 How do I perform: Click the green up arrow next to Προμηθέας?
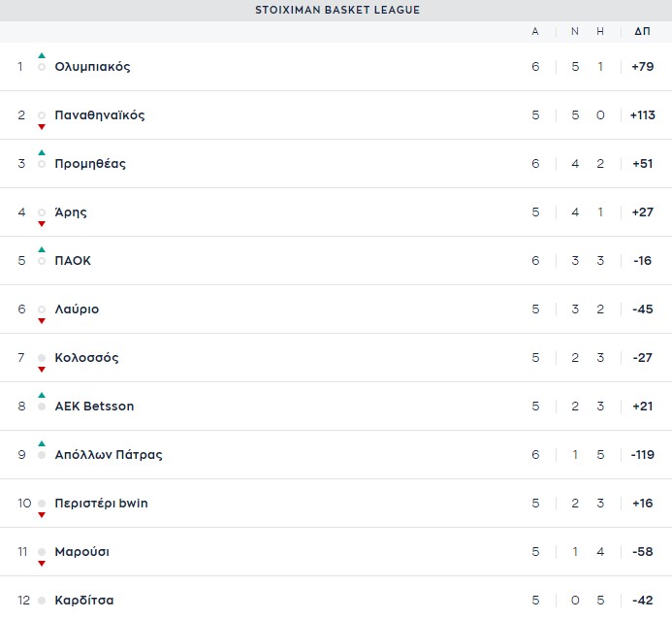point(42,152)
